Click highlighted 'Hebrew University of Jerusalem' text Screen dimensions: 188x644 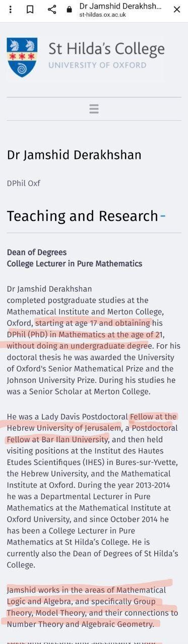pyautogui.click(x=64, y=428)
